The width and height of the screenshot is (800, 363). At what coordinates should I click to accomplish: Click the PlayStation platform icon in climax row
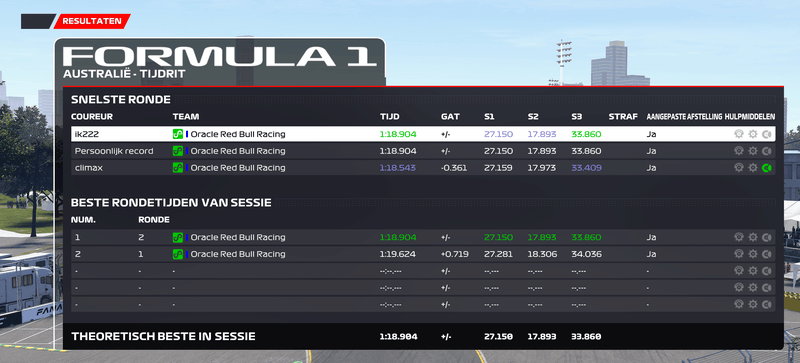[178, 167]
